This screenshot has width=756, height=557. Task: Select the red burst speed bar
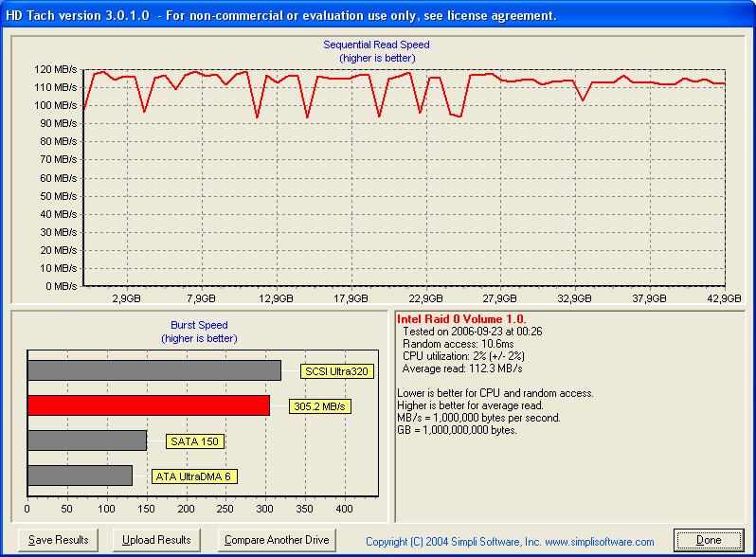tap(148, 405)
